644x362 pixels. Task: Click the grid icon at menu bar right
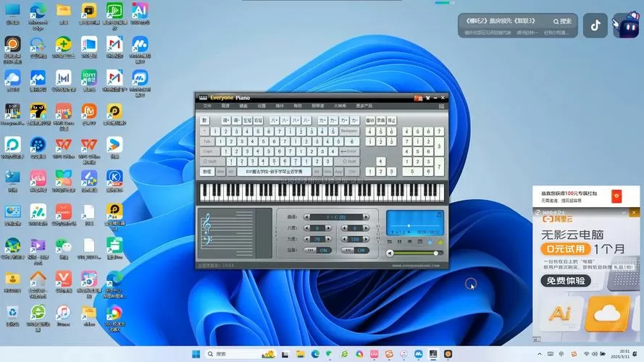(441, 106)
